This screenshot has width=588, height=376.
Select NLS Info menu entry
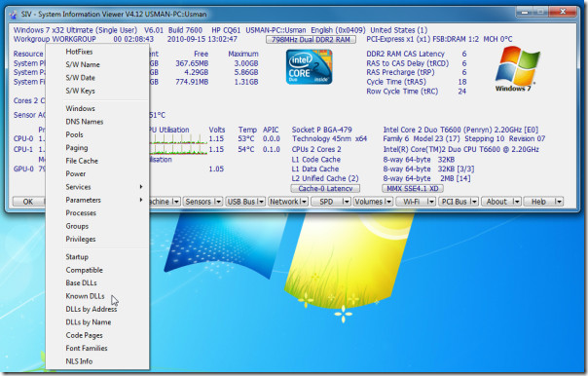97,361
